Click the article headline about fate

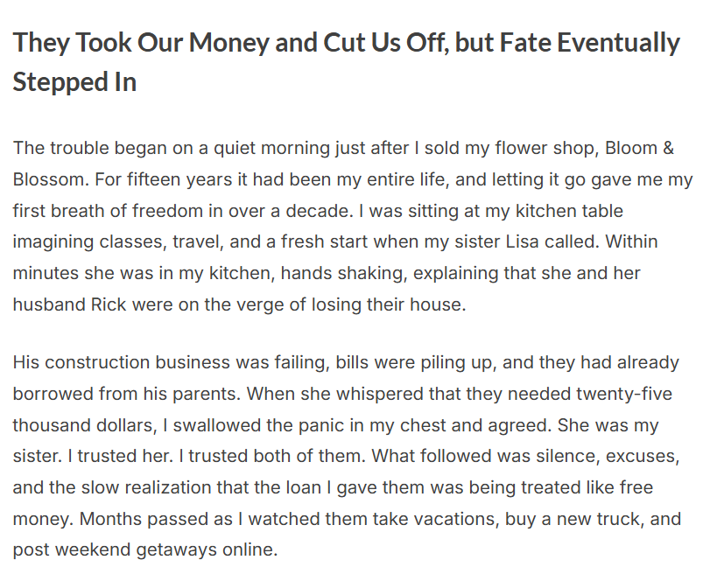coord(346,43)
